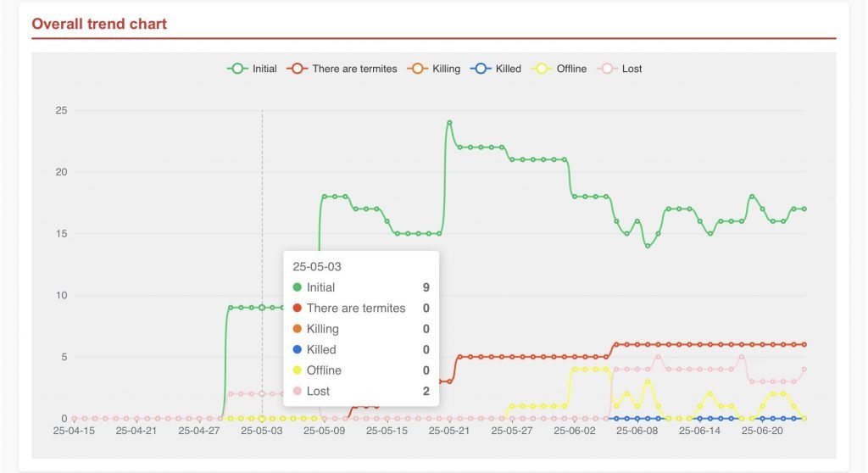Click the pink Lost dot in tooltip
Viewport: 868px width, 473px height.
pyautogui.click(x=298, y=391)
